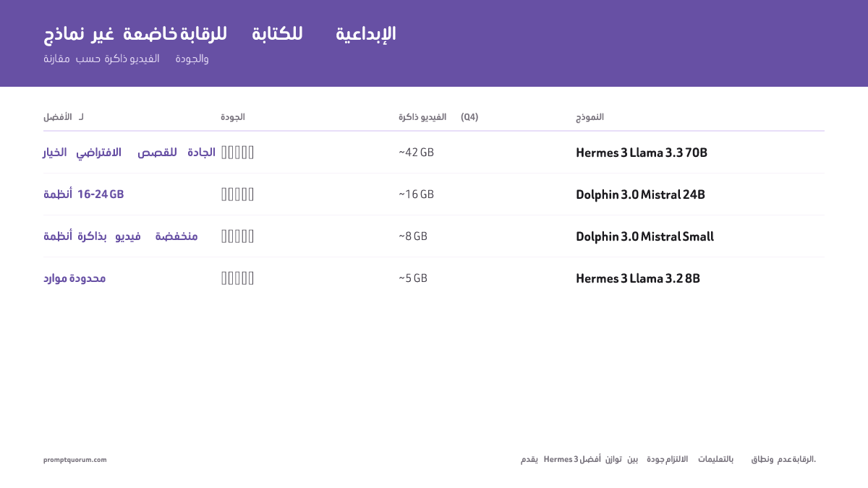Click the Dolphin 3.0 Mistral 24B model name
The width and height of the screenshot is (868, 488).
coord(640,194)
